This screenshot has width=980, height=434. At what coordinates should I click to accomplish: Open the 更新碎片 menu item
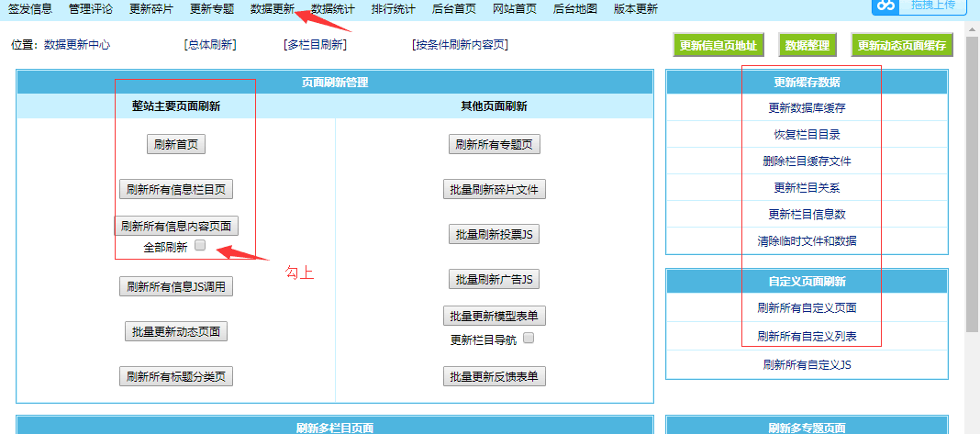151,9
